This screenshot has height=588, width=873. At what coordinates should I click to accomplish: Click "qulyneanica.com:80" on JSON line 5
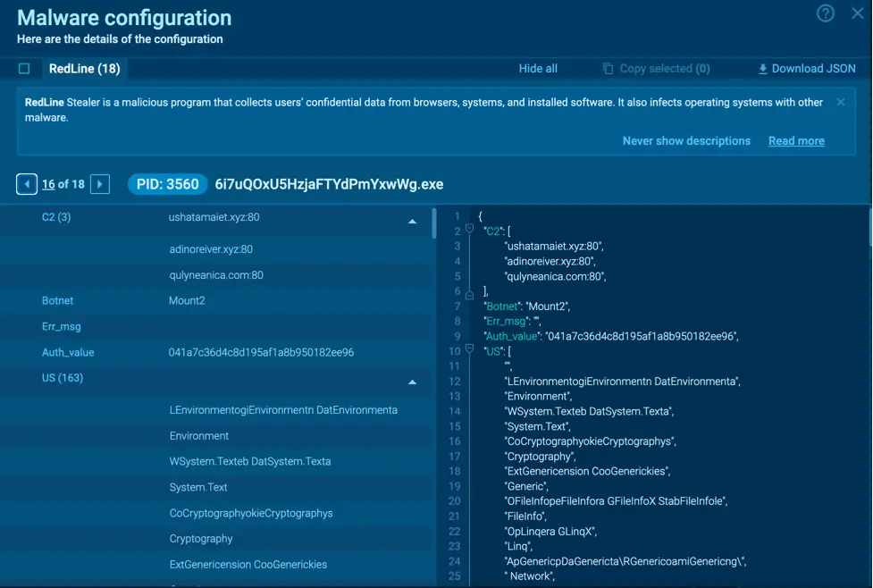point(556,276)
